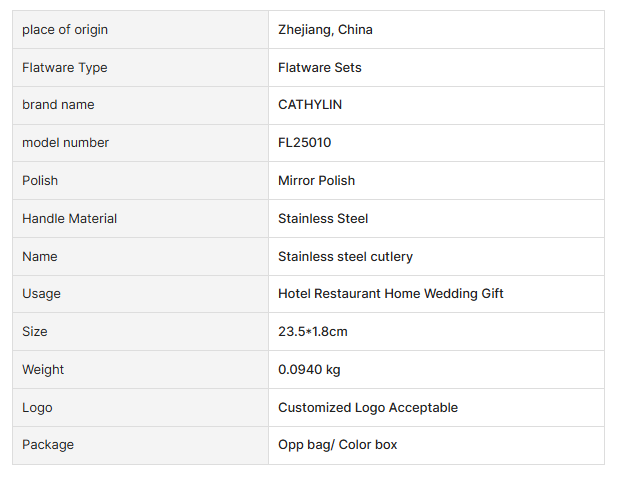
Task: Click the 'Usage' row label
Action: point(41,294)
